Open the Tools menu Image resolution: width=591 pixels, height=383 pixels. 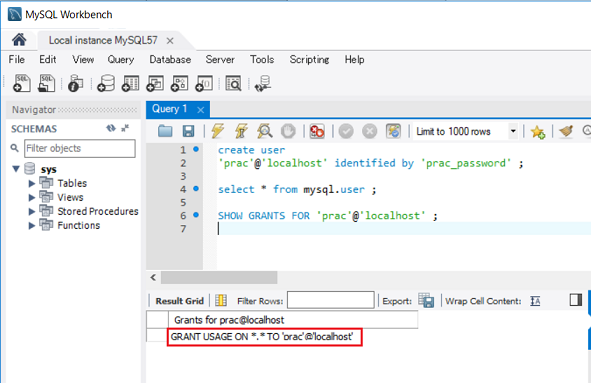[262, 60]
